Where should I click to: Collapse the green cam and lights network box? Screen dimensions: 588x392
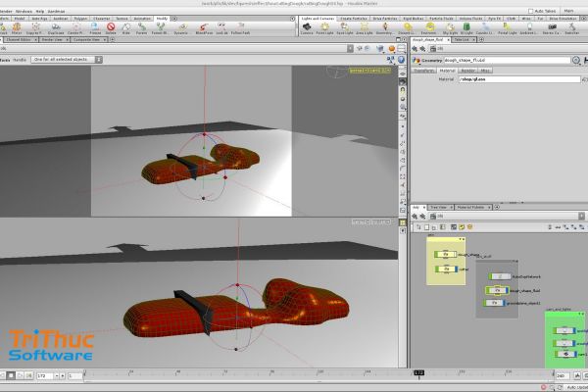click(580, 314)
